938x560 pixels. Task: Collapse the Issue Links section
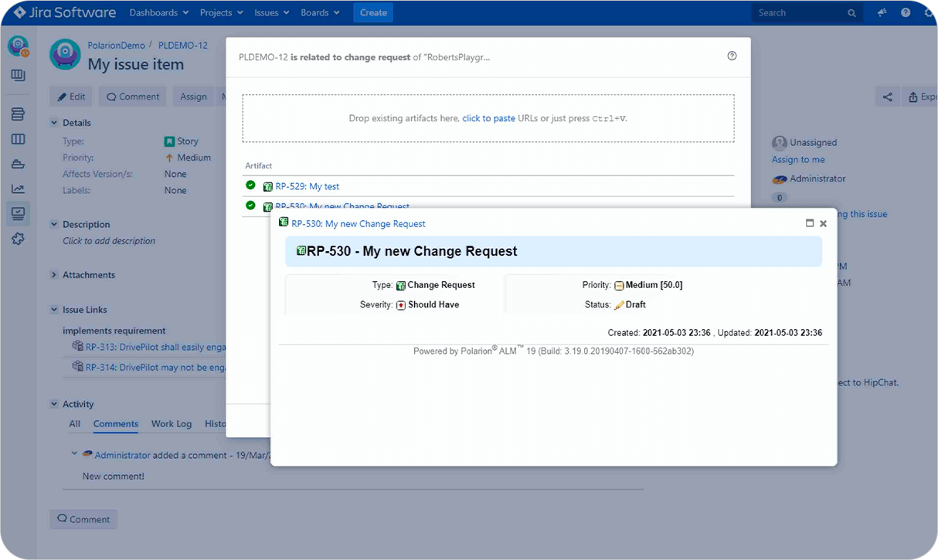coord(54,310)
